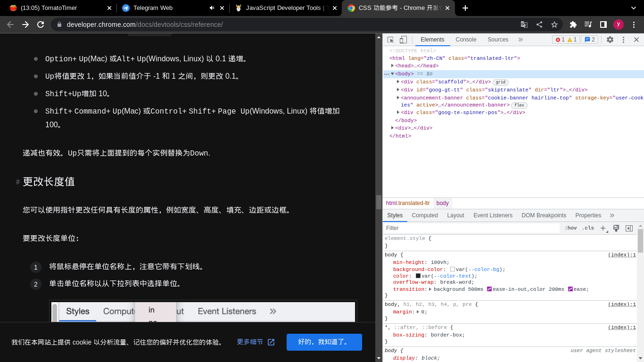Select html.translated-ltr in the breadcrumb
This screenshot has height=362, width=644.
coord(408,203)
